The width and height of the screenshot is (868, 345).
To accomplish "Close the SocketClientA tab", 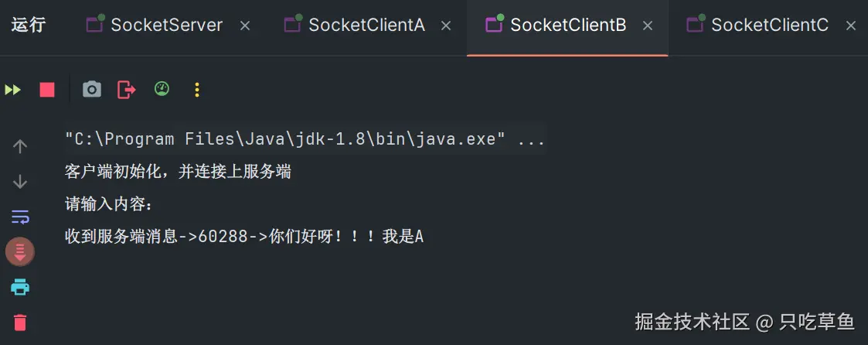I will point(446,26).
